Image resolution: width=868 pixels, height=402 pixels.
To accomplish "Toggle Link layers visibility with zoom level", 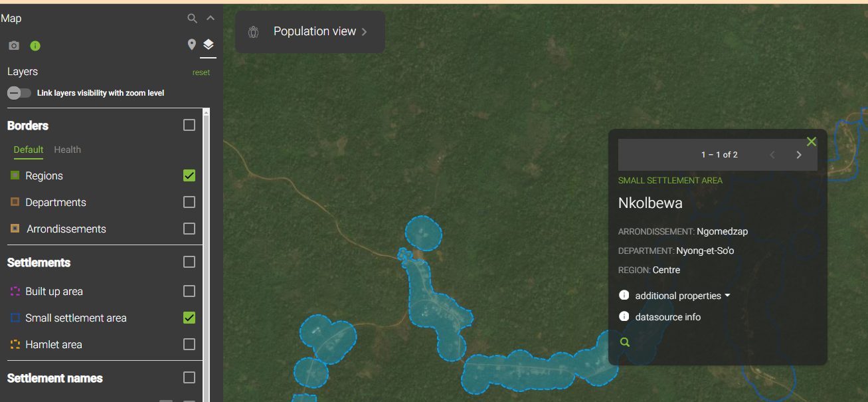I will pos(19,93).
